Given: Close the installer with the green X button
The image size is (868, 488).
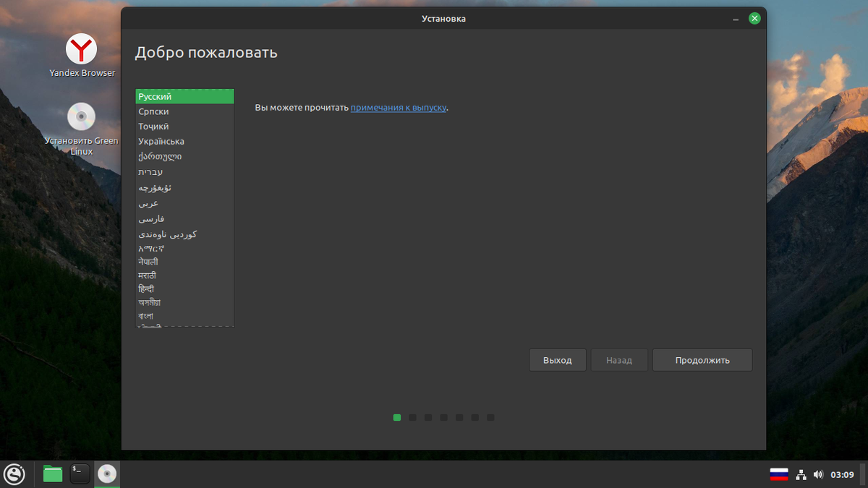Looking at the screenshot, I should pos(754,19).
